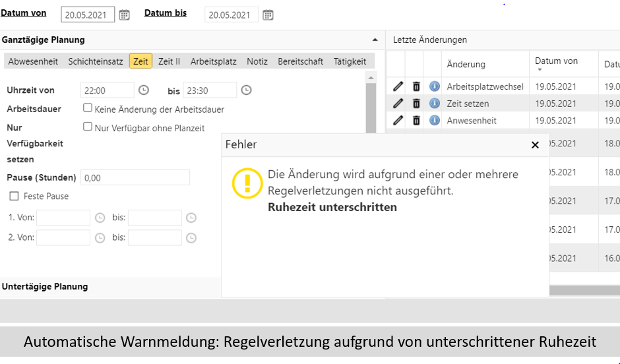Open clock picker for Uhrzeit von
Screen dimensions: 620x364
pos(144,90)
